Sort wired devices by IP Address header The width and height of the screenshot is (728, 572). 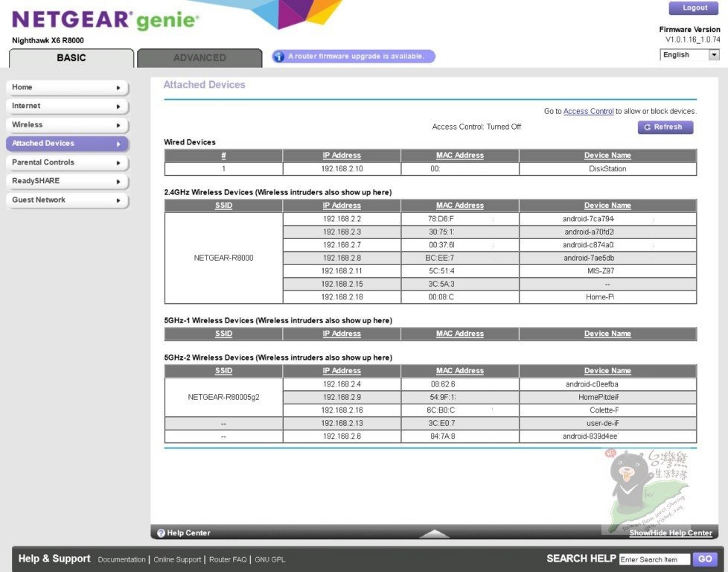tap(342, 156)
